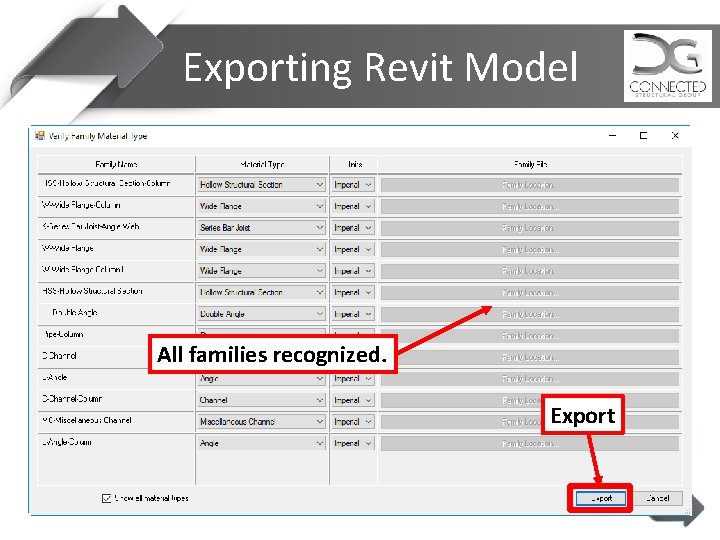Open Units dropdown in MC-Miscellaneous Channel row
This screenshot has height=540, width=720.
(x=353, y=422)
